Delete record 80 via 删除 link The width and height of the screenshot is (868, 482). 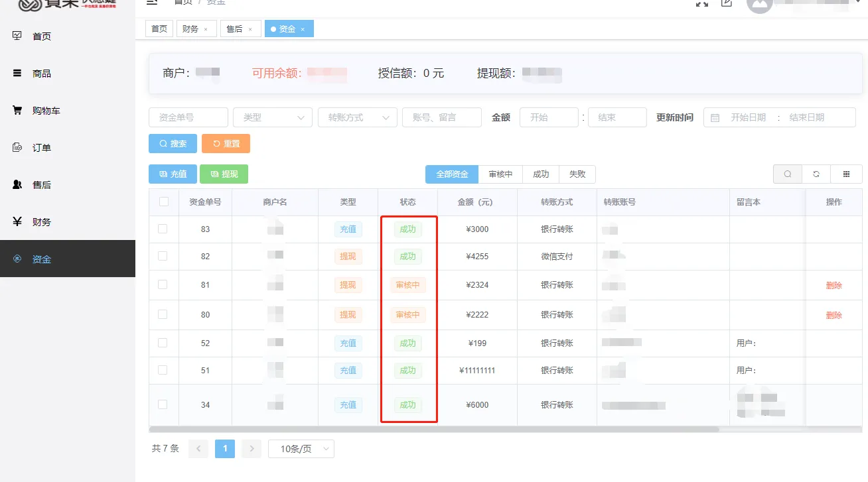tap(834, 315)
